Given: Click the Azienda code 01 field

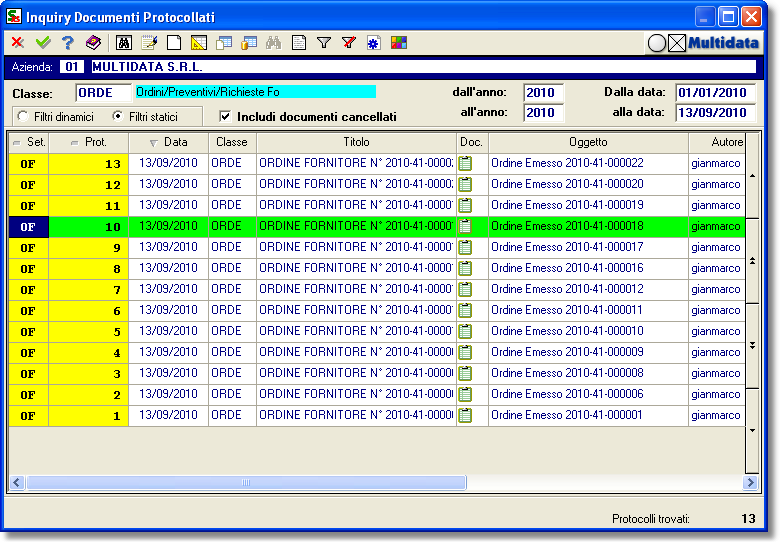Looking at the screenshot, I should pyautogui.click(x=72, y=67).
